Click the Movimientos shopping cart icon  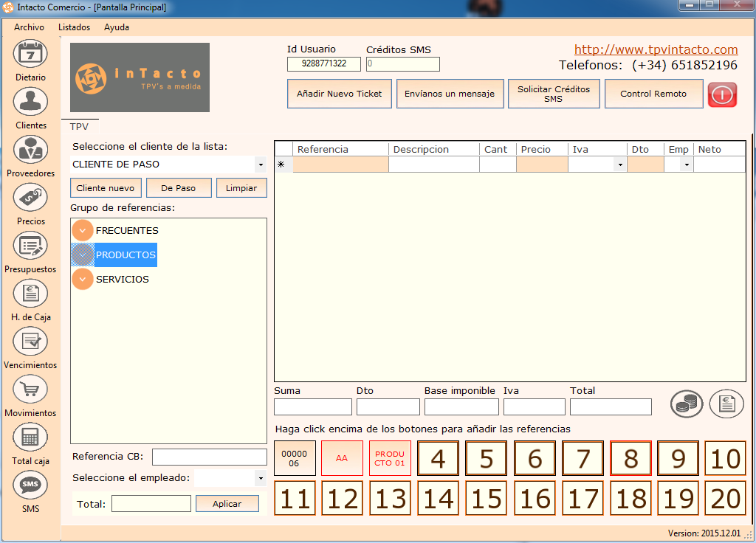coord(30,390)
